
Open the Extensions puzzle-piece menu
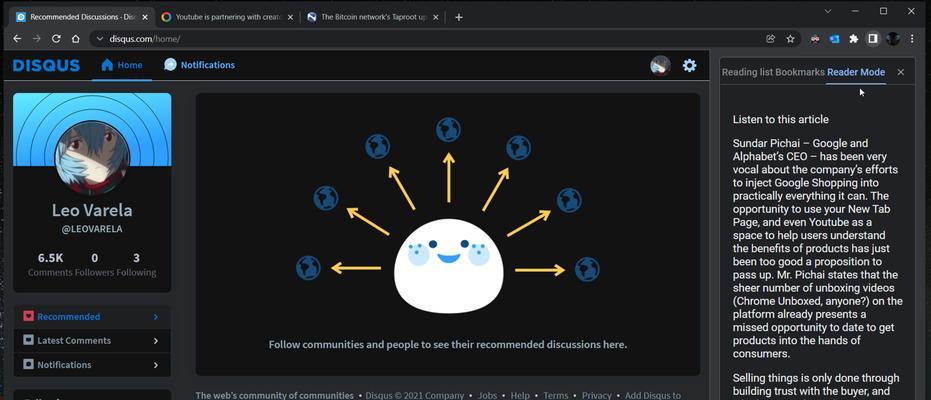point(854,39)
